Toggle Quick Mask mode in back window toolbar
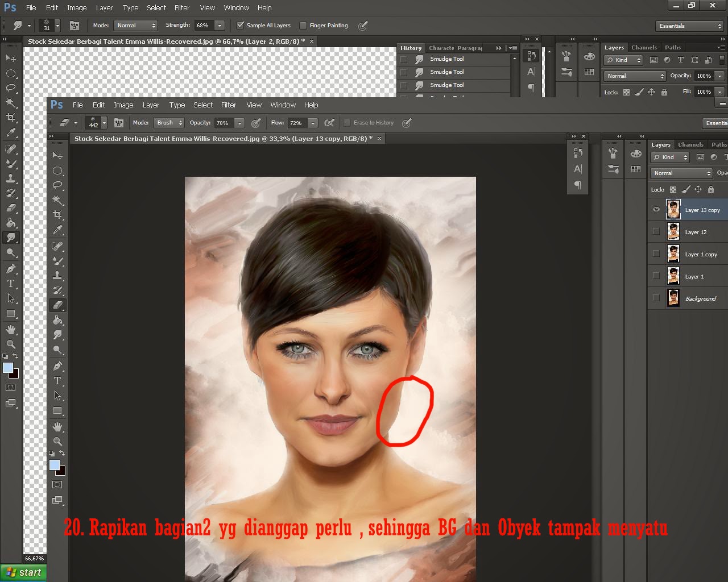This screenshot has height=582, width=728. tap(11, 388)
